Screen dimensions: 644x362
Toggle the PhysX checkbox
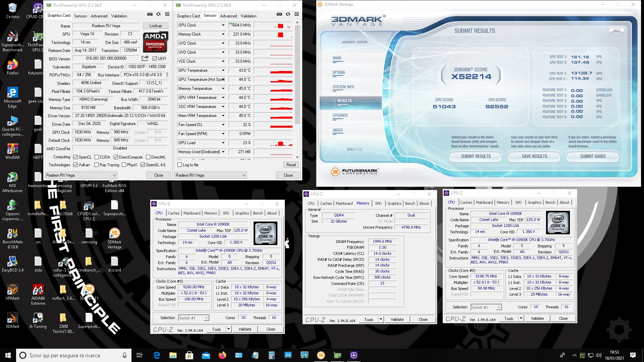(x=124, y=165)
